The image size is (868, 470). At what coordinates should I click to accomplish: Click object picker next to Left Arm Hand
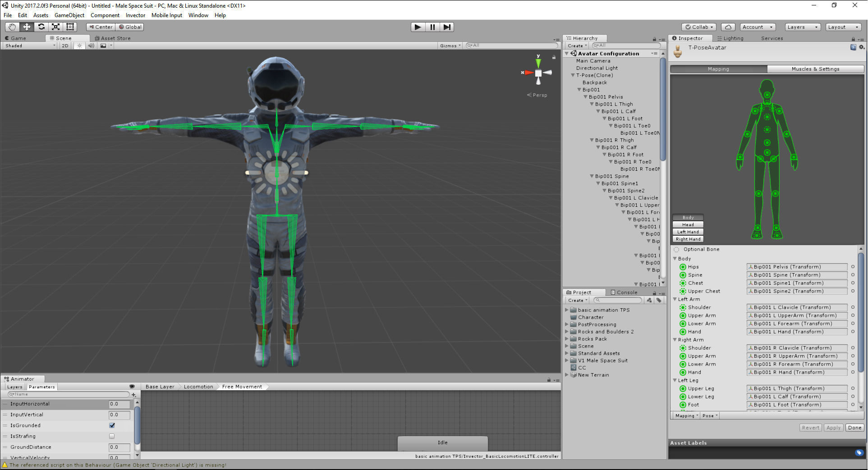pyautogui.click(x=853, y=332)
